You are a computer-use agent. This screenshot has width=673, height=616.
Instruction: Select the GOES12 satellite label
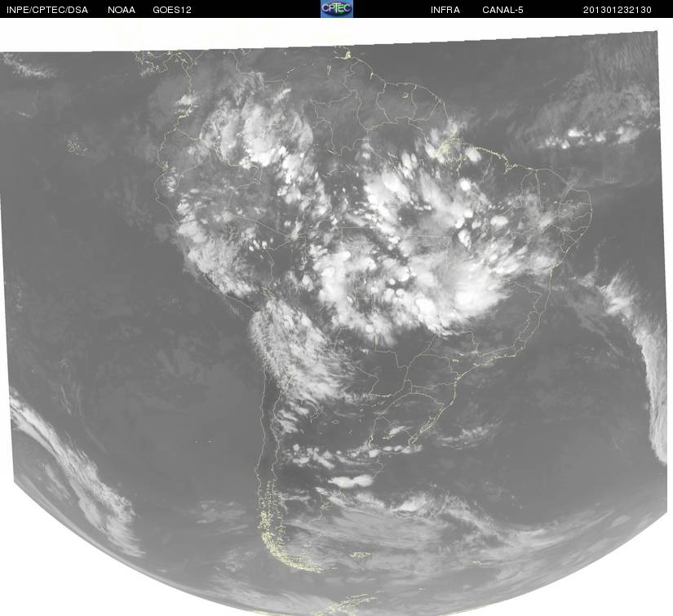[x=172, y=10]
